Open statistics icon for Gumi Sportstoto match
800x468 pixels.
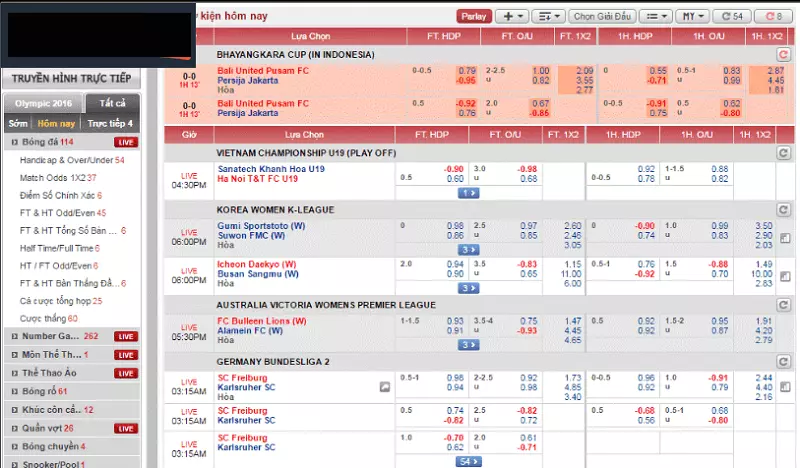click(x=784, y=238)
